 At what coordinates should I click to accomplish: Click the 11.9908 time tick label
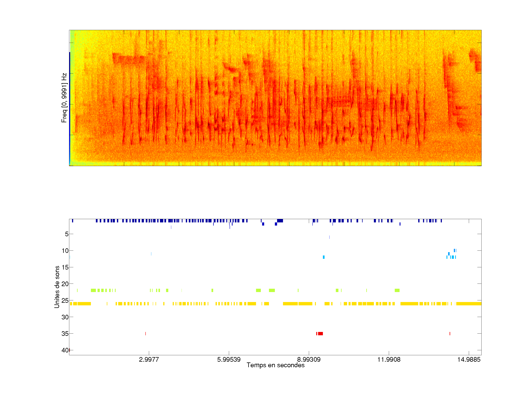pos(389,359)
